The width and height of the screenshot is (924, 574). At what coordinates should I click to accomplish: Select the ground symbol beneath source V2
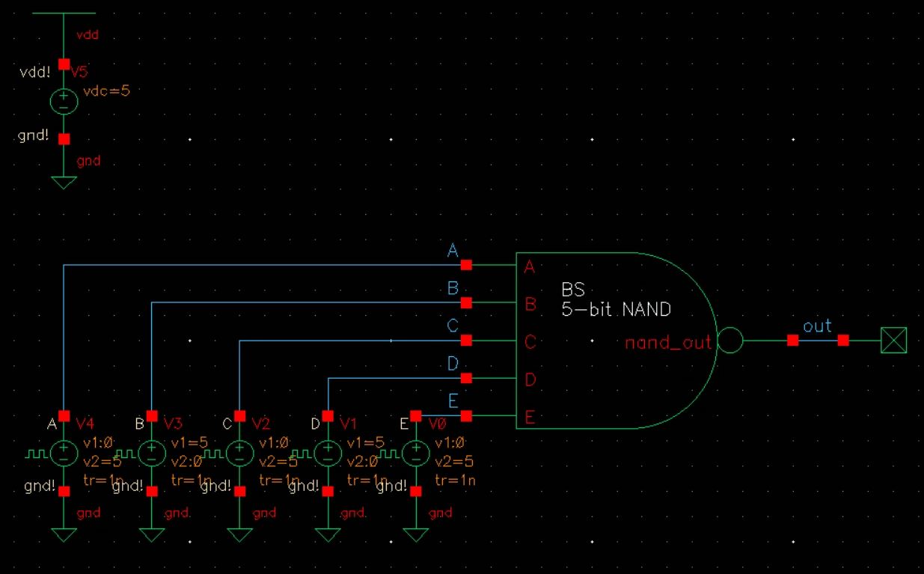click(239, 534)
